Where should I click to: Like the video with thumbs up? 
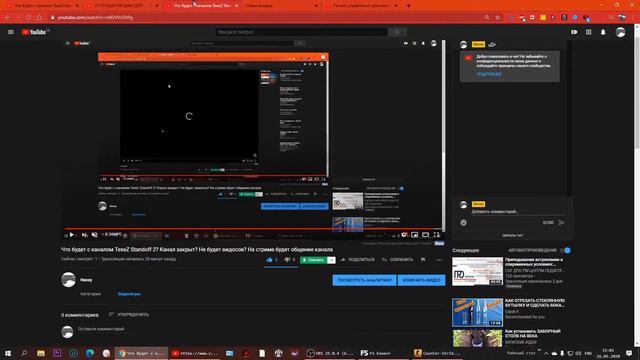[x=271, y=260]
